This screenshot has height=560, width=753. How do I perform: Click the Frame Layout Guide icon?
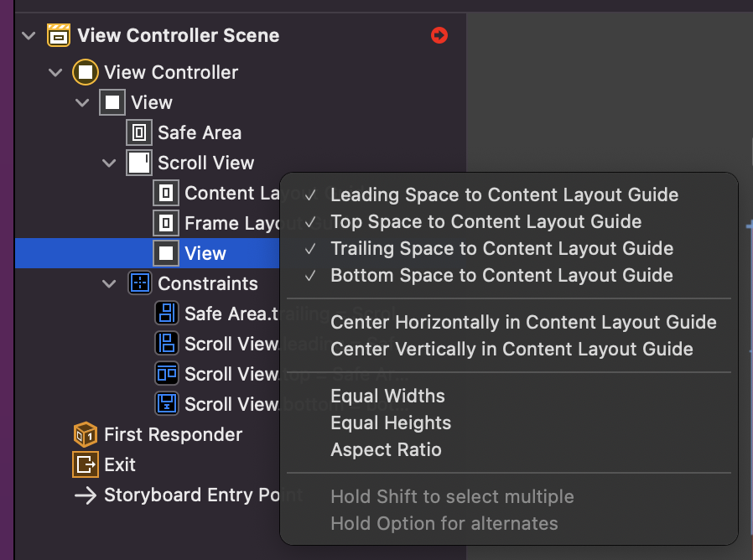point(166,223)
